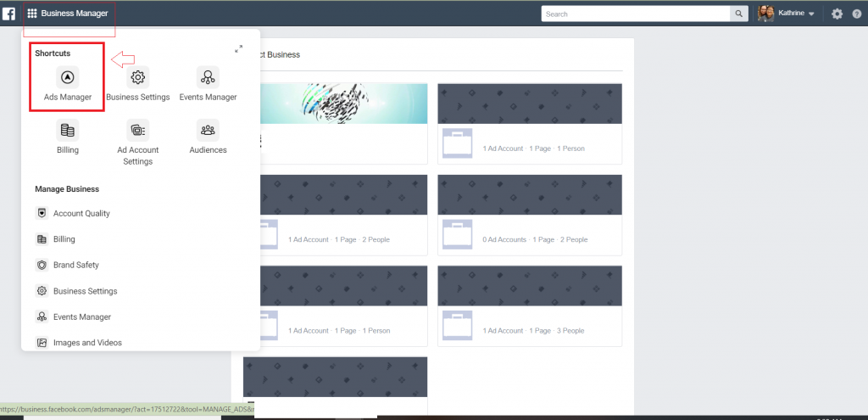Click the Facebook logo icon
Screen dimensions: 868x420
(8, 14)
